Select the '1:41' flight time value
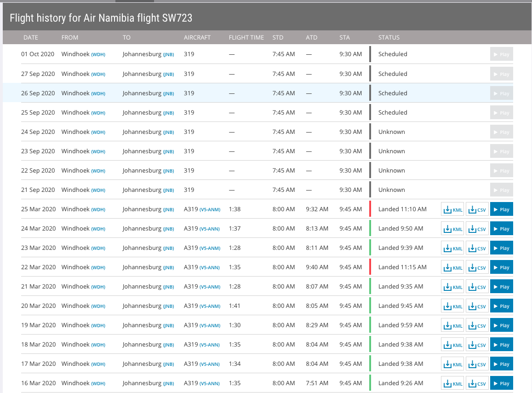Viewport: 532px width, 393px height. (235, 306)
